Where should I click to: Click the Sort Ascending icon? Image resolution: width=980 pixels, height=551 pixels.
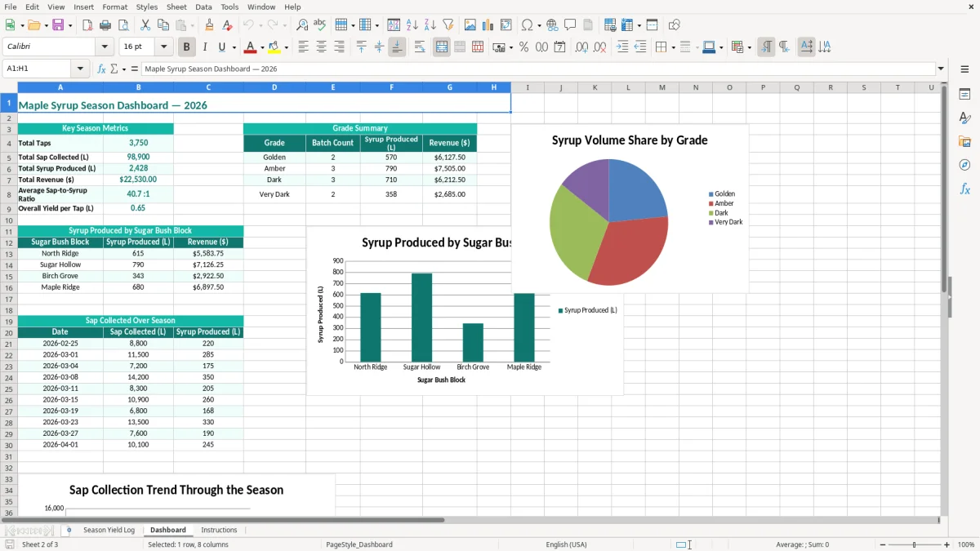click(412, 25)
